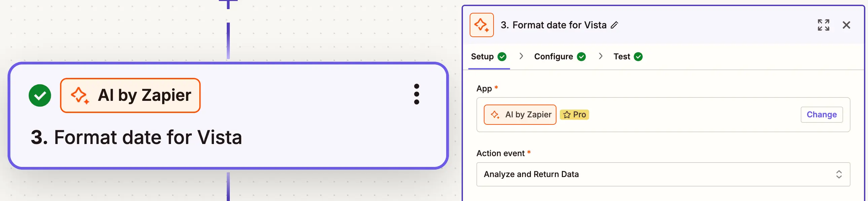868x201 pixels.
Task: Click the green checkmark status on step card
Action: pos(40,95)
